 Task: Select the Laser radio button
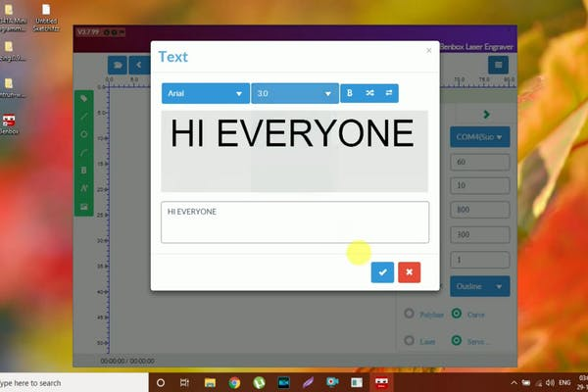pyautogui.click(x=409, y=341)
